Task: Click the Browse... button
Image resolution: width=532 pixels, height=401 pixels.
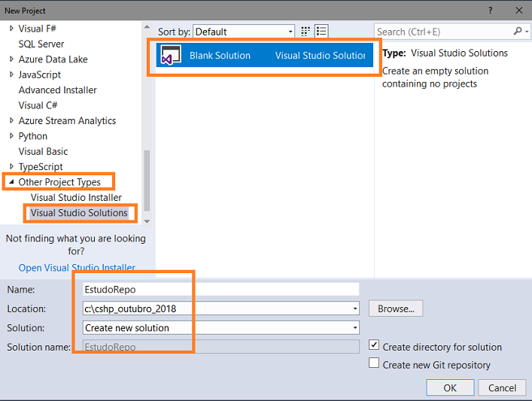Action: [396, 308]
